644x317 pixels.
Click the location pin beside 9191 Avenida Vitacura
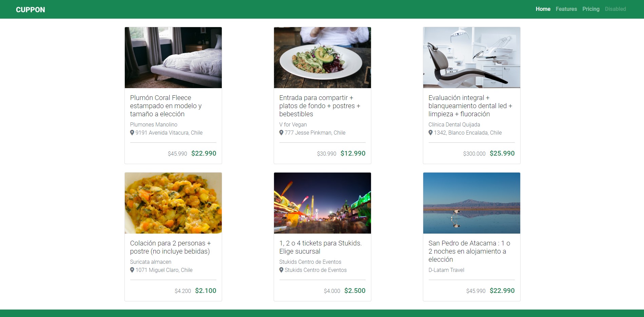[132, 133]
